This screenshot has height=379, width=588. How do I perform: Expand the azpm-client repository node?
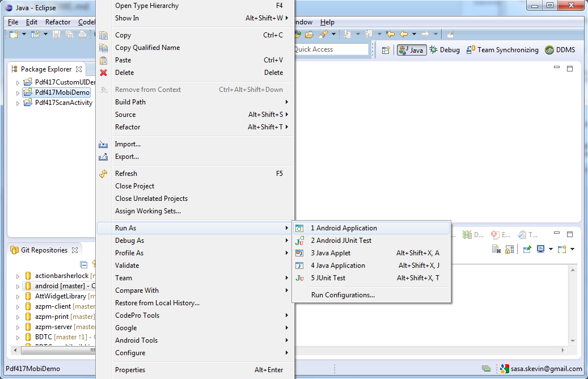18,307
